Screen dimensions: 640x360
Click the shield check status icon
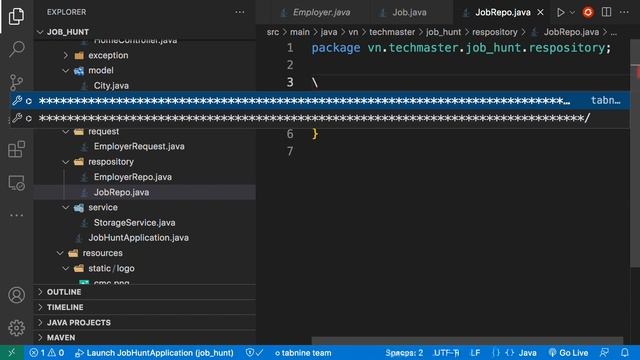point(254,353)
